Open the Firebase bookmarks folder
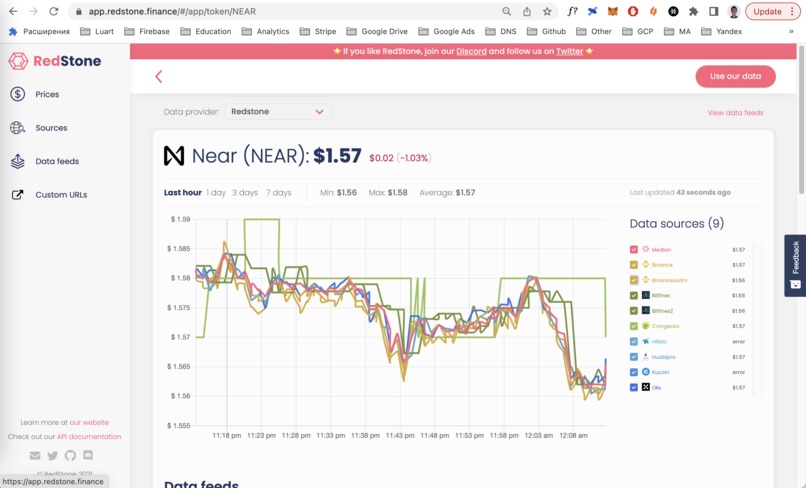The width and height of the screenshot is (806, 488). click(x=147, y=31)
